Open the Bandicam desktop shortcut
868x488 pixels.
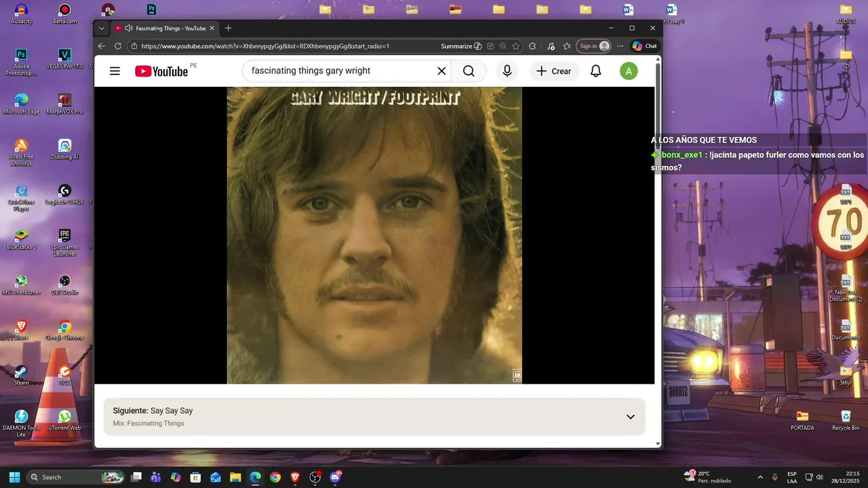[64, 14]
